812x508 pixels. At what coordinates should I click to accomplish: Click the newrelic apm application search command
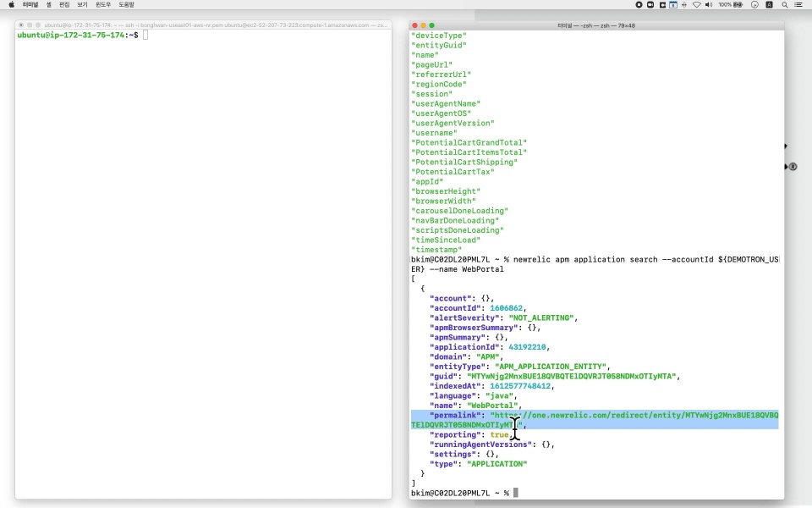[x=595, y=264]
